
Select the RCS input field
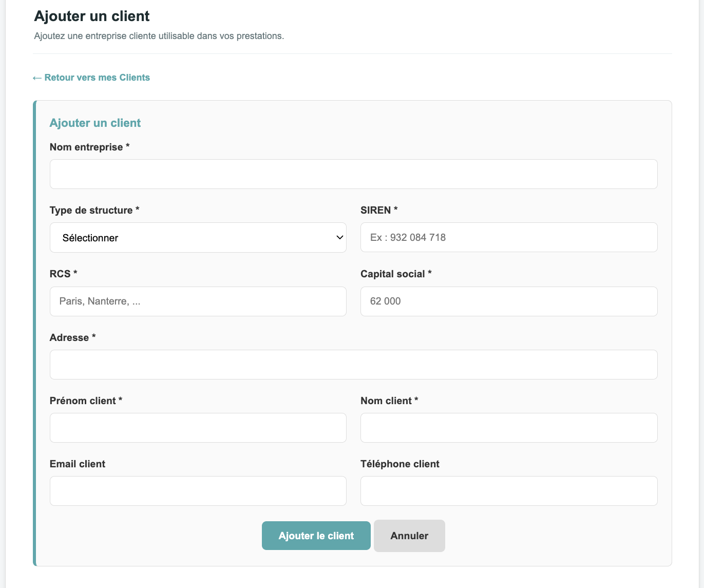pos(198,301)
